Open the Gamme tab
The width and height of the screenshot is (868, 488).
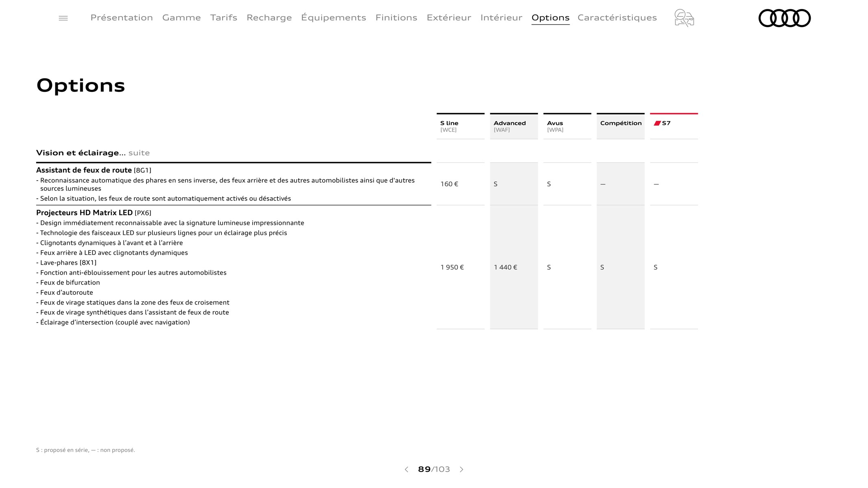tap(181, 17)
